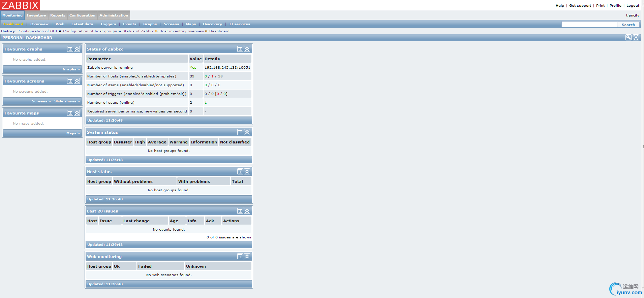Go to Overview submenu item
Image resolution: width=644 pixels, height=298 pixels.
[39, 24]
